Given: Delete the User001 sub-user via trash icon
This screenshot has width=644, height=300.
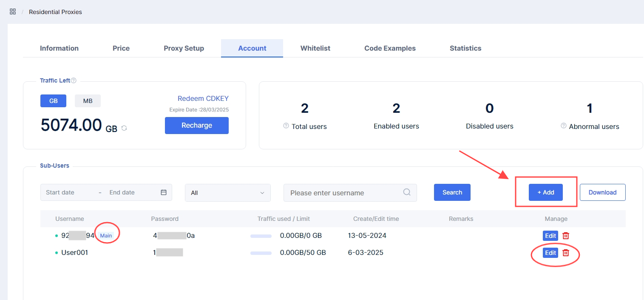Looking at the screenshot, I should (566, 253).
